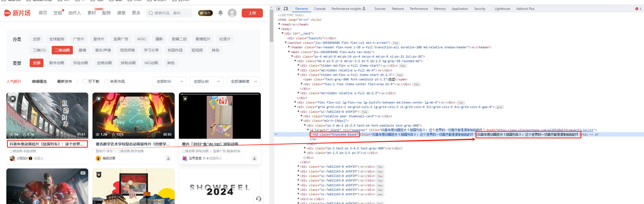Download the 精品动画 video via download icon
Screen dimensions: 644x204
pos(168,158)
